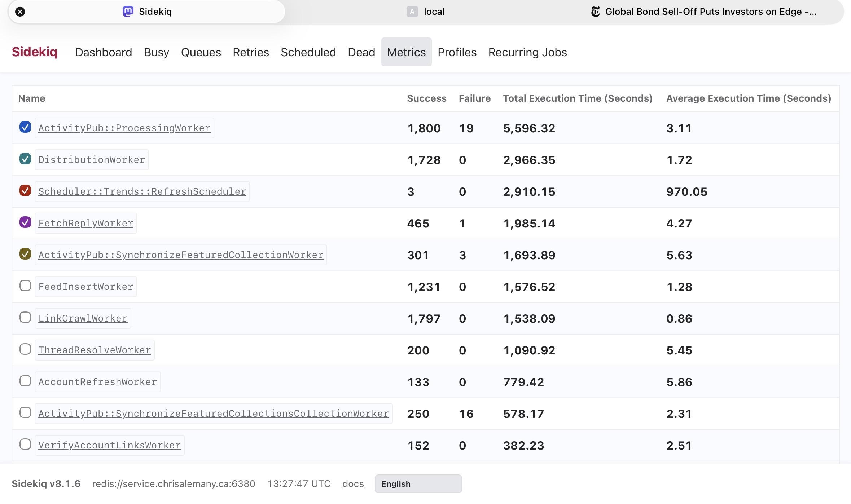
Task: Open the docs link in footer
Action: 353,484
